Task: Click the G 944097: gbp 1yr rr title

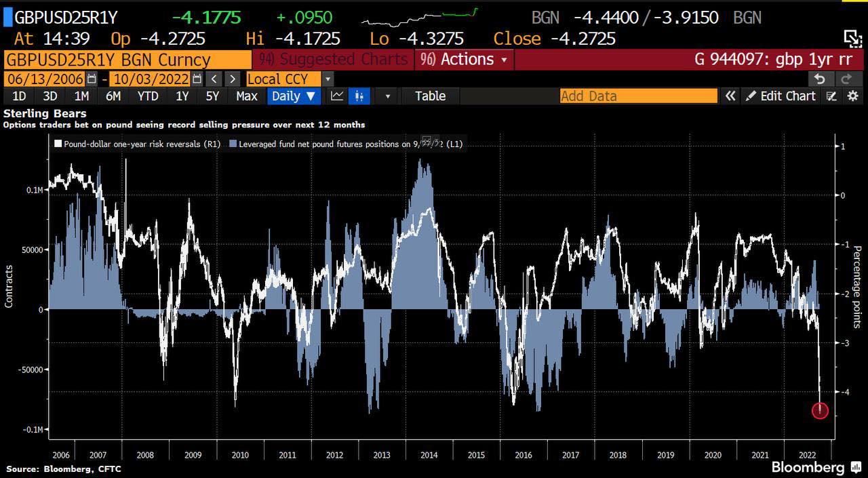Action: pyautogui.click(x=773, y=60)
